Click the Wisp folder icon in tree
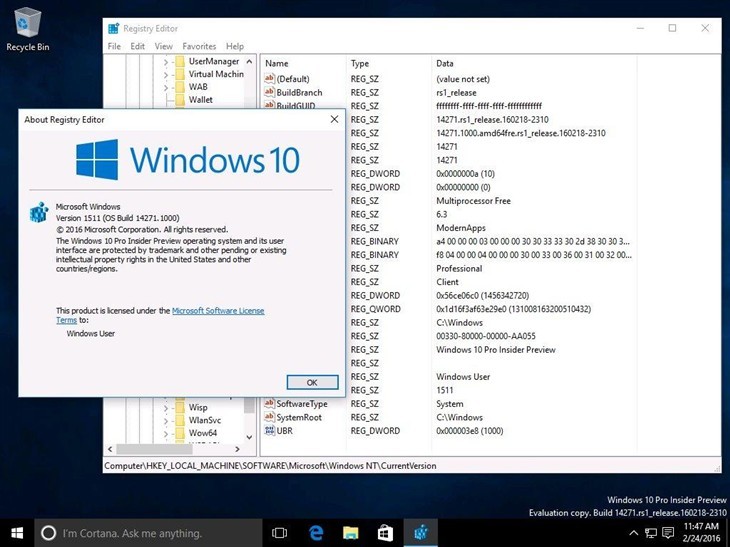730x547 pixels. tap(178, 407)
